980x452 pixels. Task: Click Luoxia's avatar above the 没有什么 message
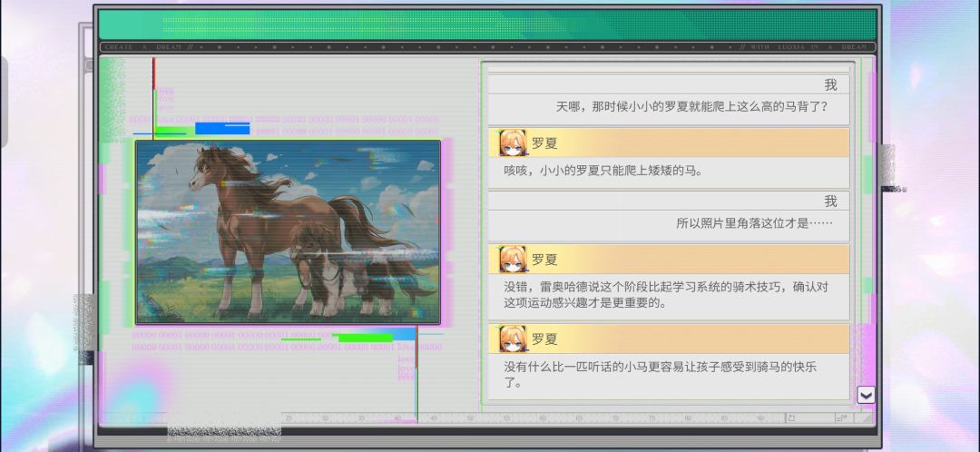click(512, 339)
